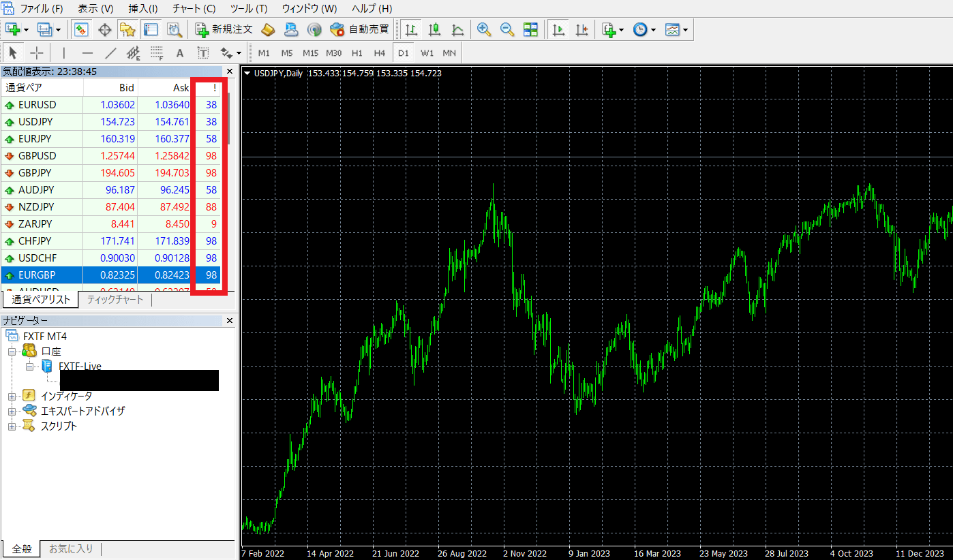Click the 新規注文 new order button
Image resolution: width=953 pixels, height=560 pixels.
click(x=224, y=29)
